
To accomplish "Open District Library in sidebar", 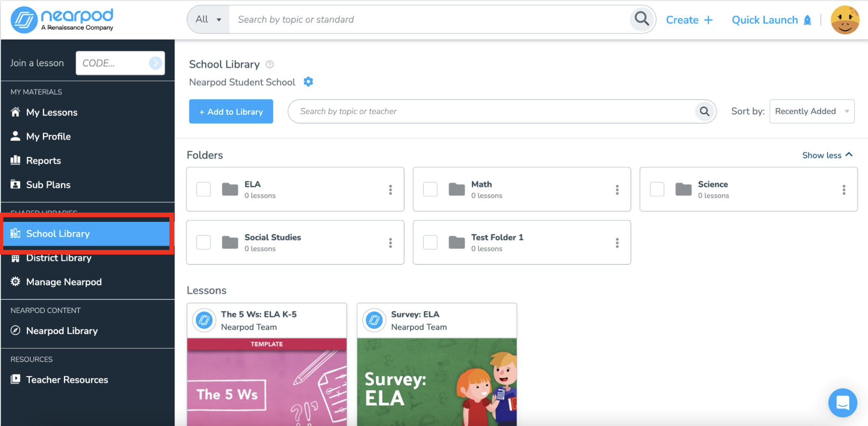I will [x=58, y=258].
